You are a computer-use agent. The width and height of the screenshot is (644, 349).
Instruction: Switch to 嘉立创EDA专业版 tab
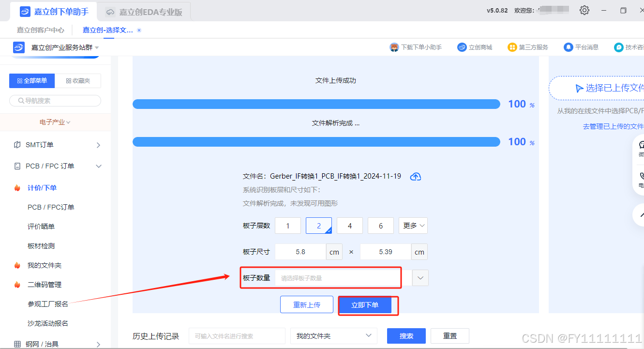(144, 12)
